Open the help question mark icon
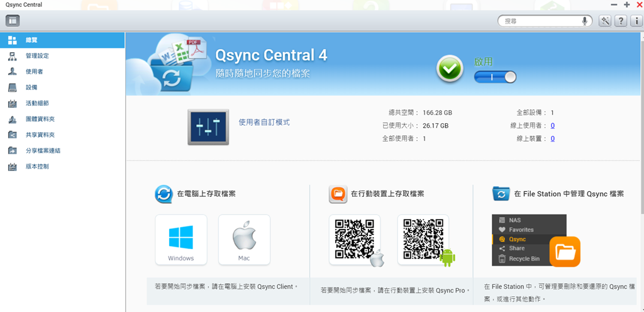The image size is (644, 312). (x=621, y=21)
